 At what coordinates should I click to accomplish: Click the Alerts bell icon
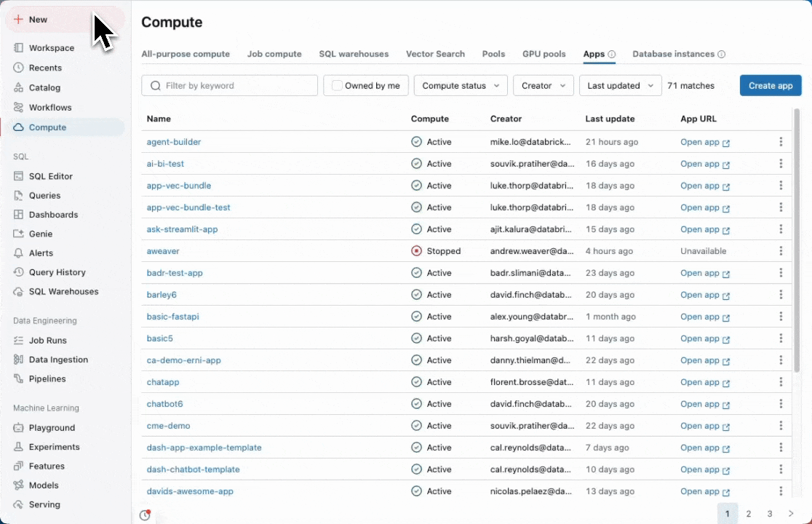pos(19,253)
